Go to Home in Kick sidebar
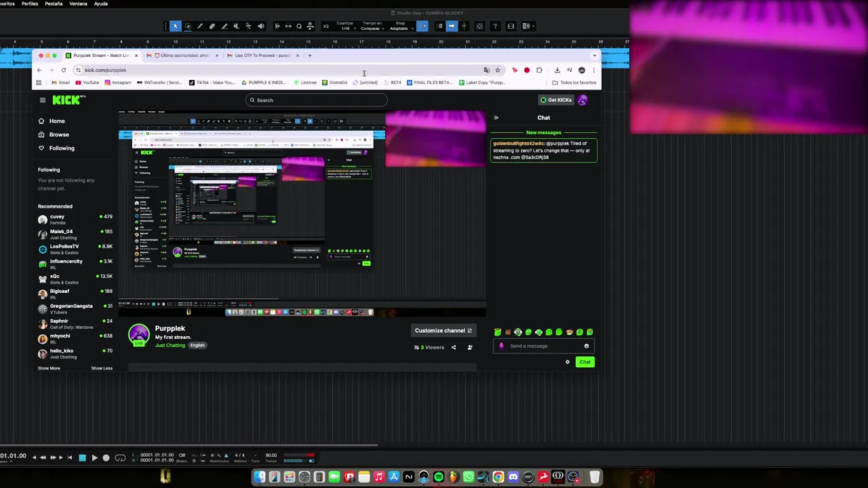This screenshot has height=488, width=868. pos(57,121)
